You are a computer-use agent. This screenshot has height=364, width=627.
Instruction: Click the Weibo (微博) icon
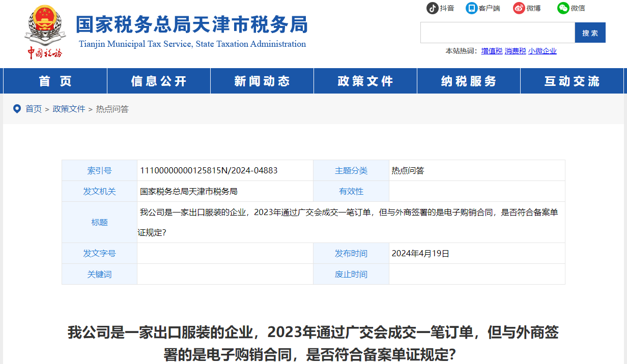tap(520, 8)
